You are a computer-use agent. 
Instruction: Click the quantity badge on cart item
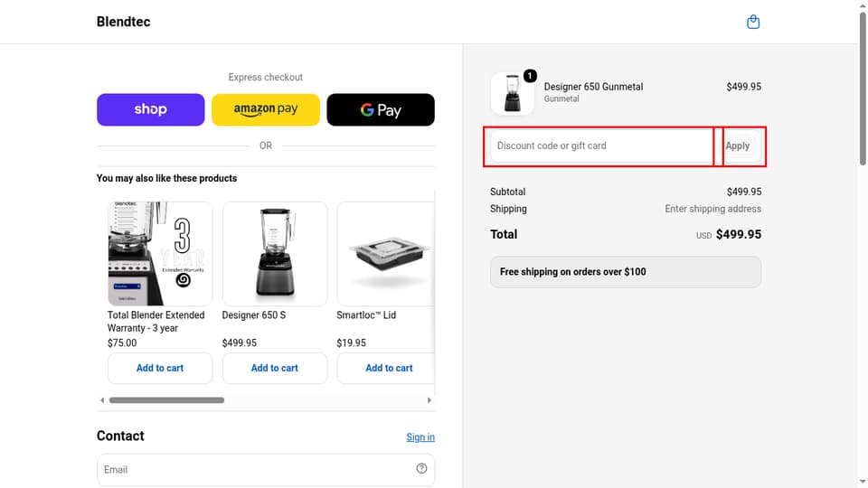point(530,76)
